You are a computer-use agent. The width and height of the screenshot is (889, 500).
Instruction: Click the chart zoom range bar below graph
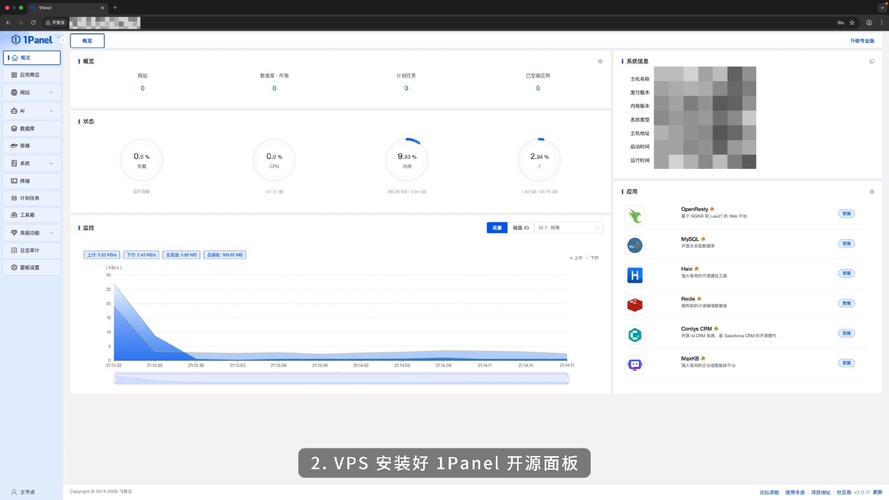341,378
